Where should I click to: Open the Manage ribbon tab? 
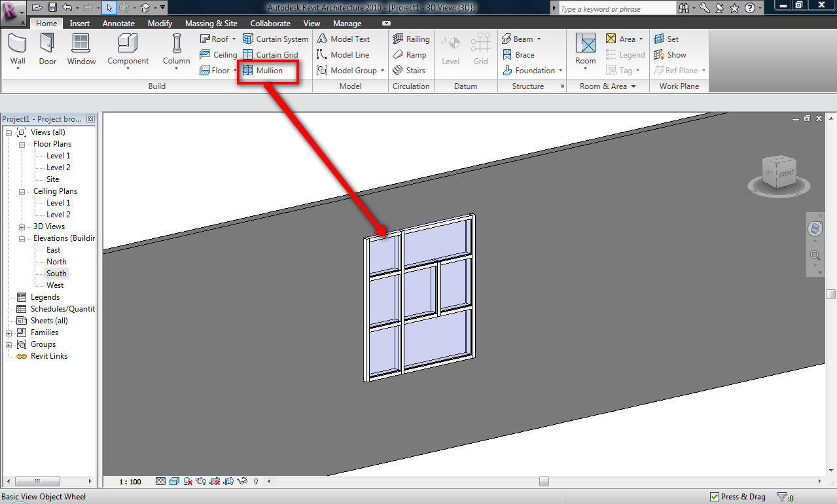coord(347,24)
